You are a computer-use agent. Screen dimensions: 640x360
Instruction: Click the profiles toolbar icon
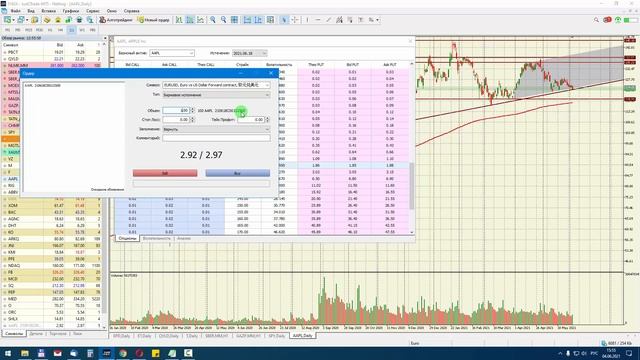pyautogui.click(x=22, y=20)
